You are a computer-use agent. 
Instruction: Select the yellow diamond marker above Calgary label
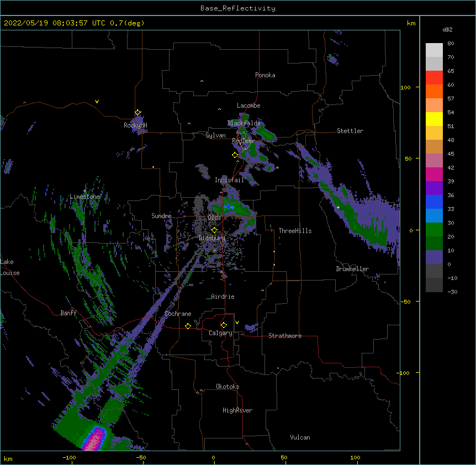224,325
